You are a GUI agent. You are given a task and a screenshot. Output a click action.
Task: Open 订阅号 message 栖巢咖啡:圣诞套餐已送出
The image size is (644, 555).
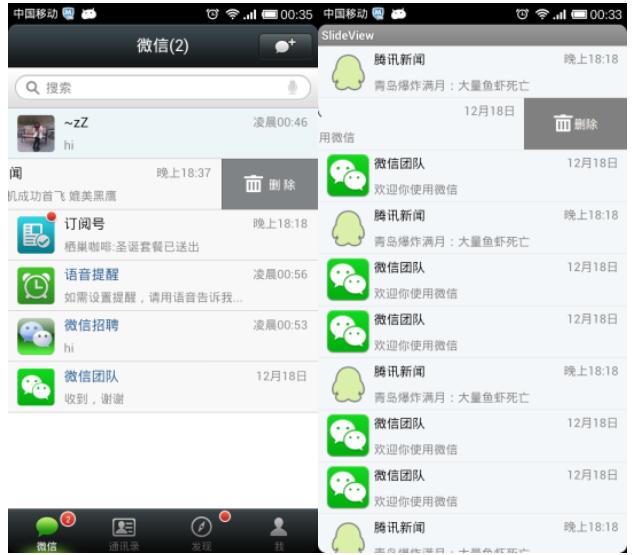coord(132,246)
